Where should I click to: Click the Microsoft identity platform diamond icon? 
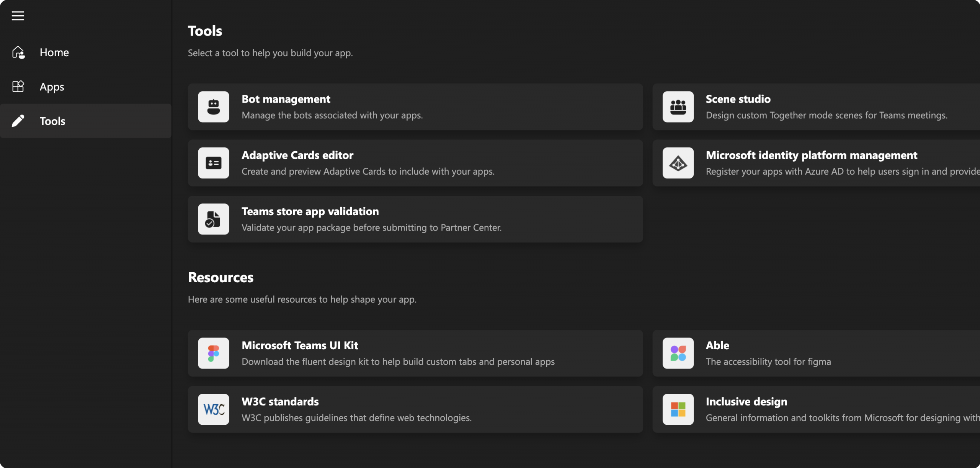coord(678,163)
